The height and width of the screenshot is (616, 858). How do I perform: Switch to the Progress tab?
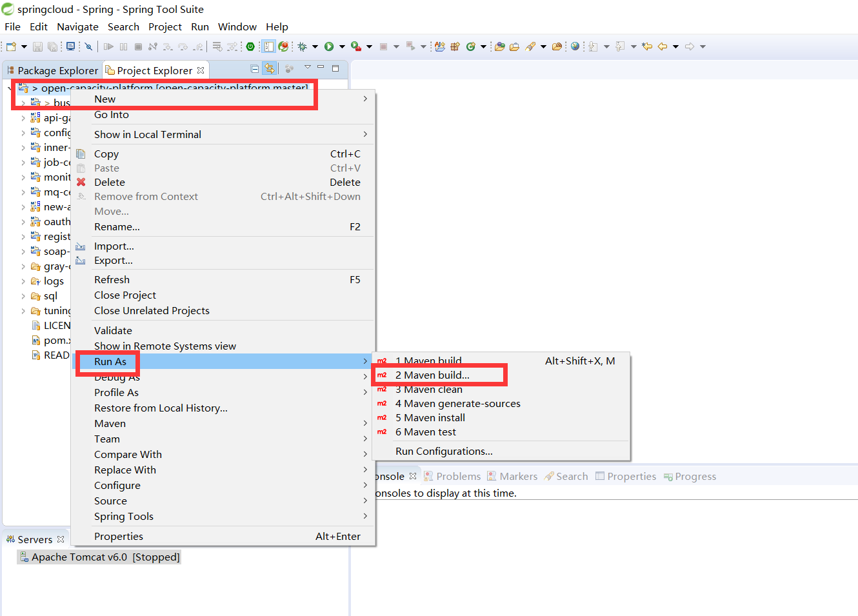click(x=690, y=477)
